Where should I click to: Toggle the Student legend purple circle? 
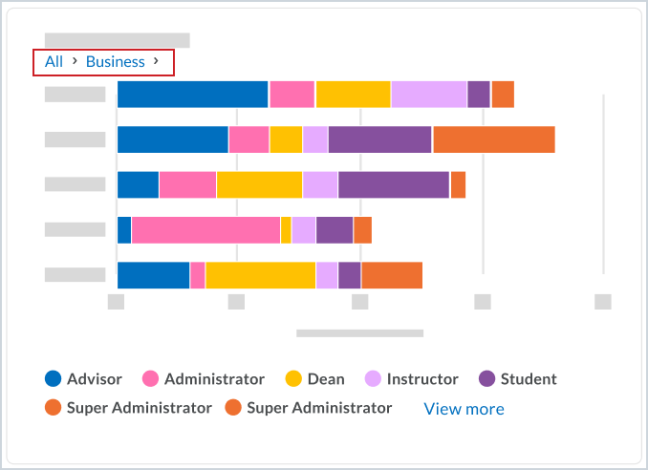[x=487, y=379]
